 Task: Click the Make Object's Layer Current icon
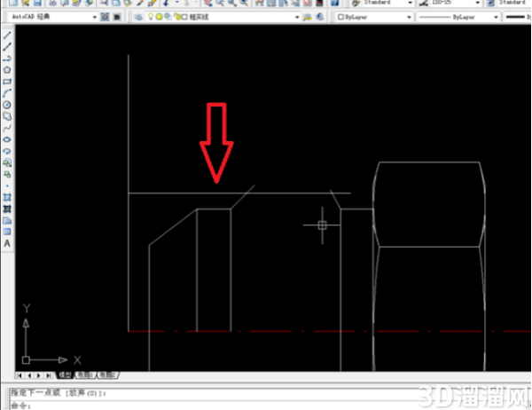click(x=308, y=17)
